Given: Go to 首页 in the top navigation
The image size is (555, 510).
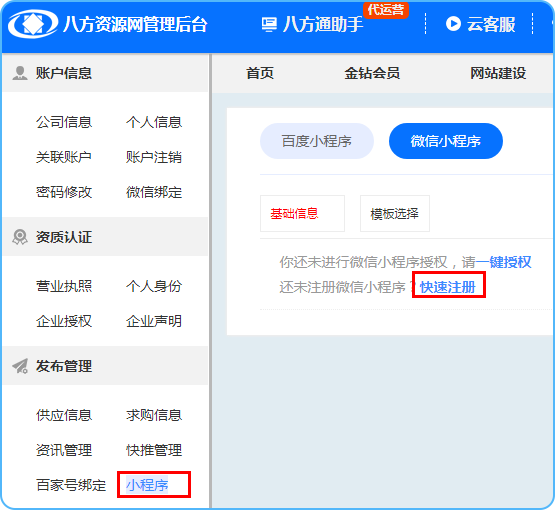Looking at the screenshot, I should point(260,73).
